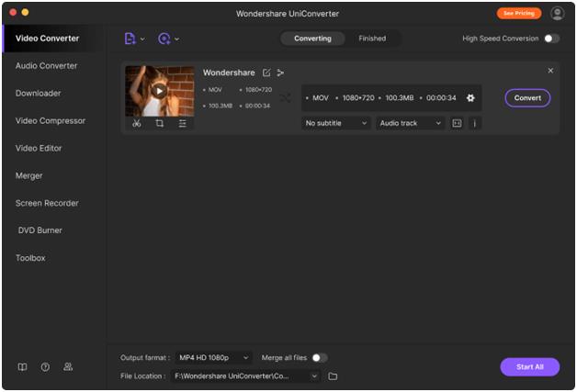Rename the Wondershare file with edit icon
Viewport: 577px width, 392px height.
266,73
